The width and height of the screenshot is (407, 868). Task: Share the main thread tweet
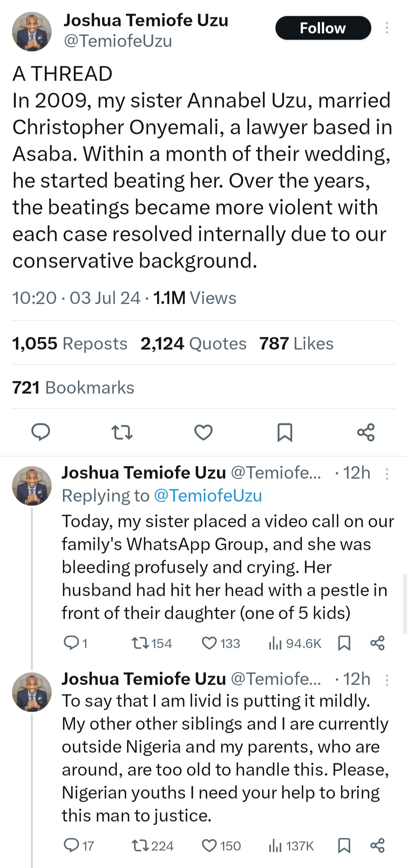pos(366,432)
